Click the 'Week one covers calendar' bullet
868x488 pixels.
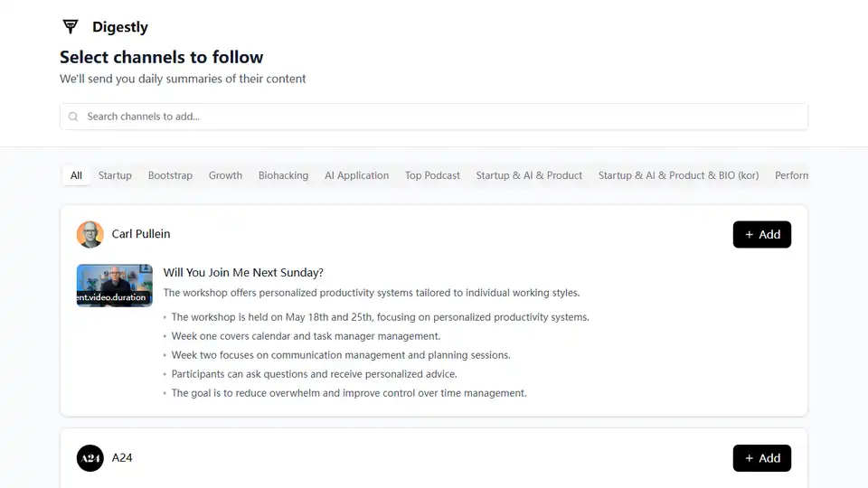(307, 336)
